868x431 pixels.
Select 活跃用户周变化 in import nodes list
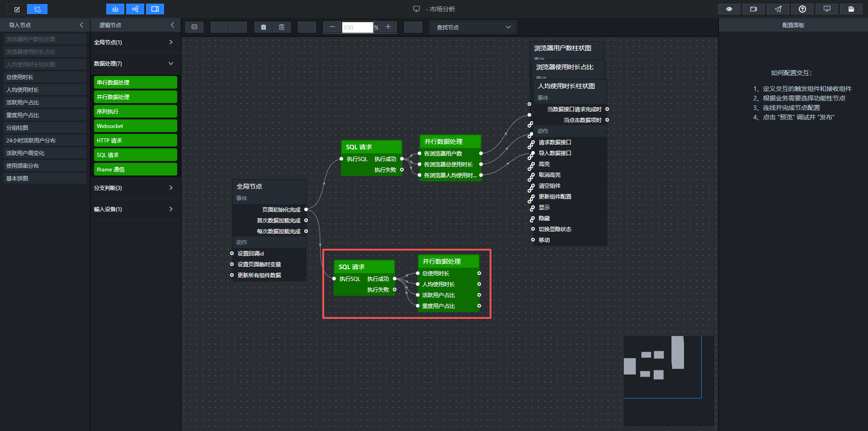(45, 153)
